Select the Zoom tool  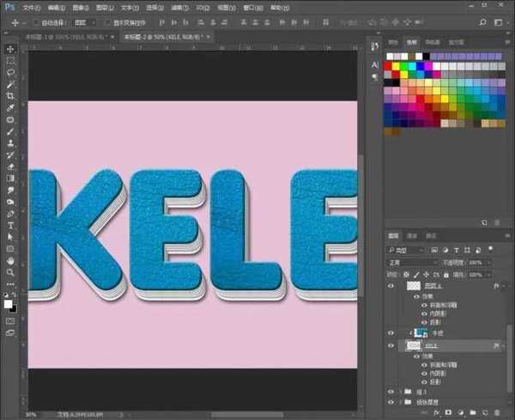[11, 272]
